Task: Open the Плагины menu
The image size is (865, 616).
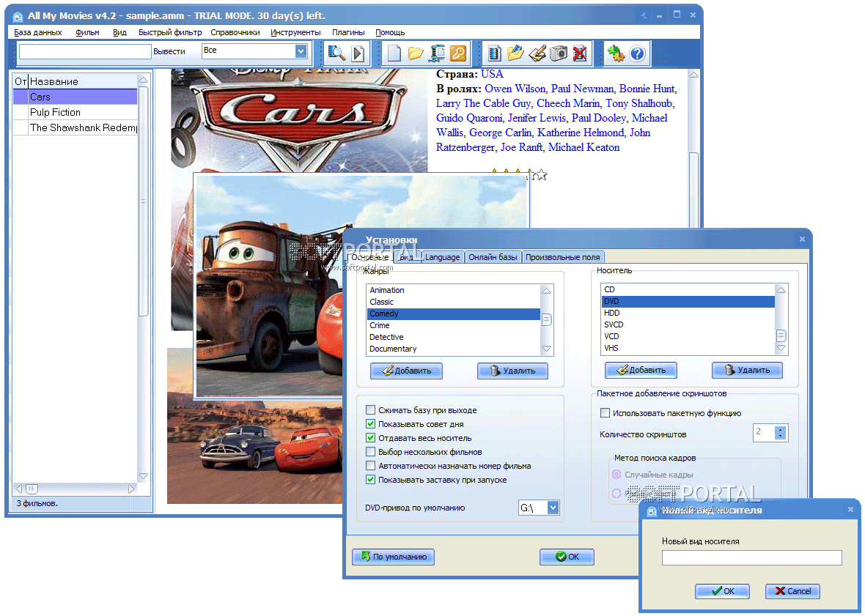Action: [348, 32]
